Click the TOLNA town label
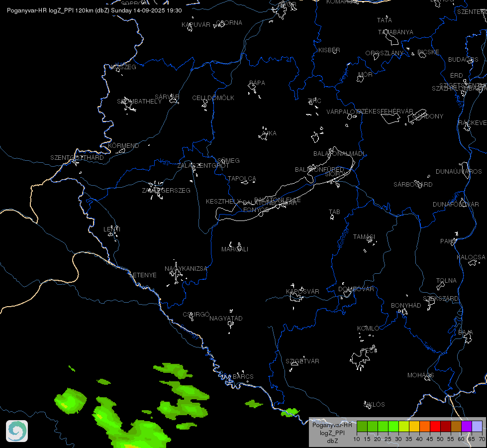 point(446,281)
